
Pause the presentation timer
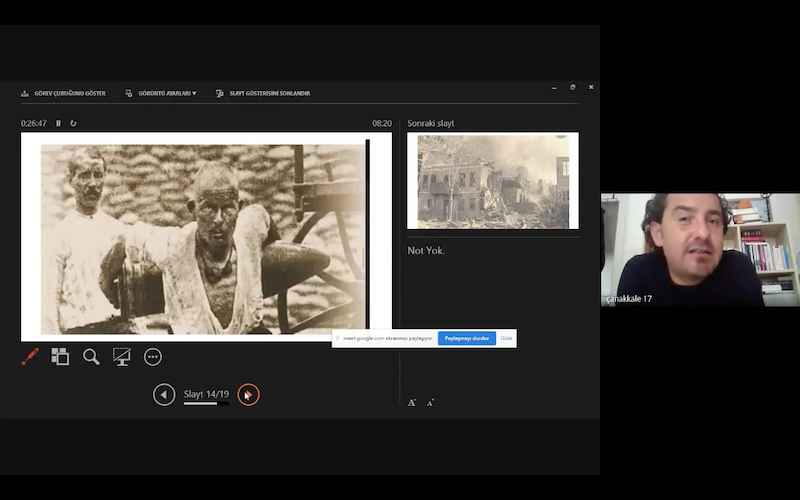58,123
